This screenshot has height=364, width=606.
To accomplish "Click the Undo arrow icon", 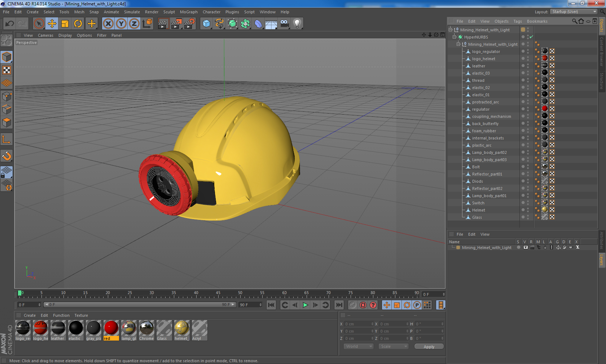I will 10,24.
